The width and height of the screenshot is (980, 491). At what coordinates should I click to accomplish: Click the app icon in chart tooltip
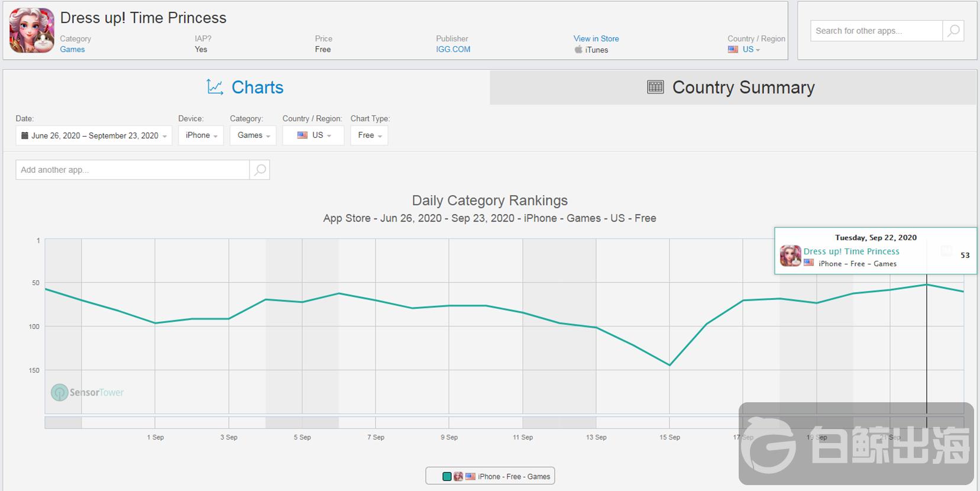click(790, 256)
